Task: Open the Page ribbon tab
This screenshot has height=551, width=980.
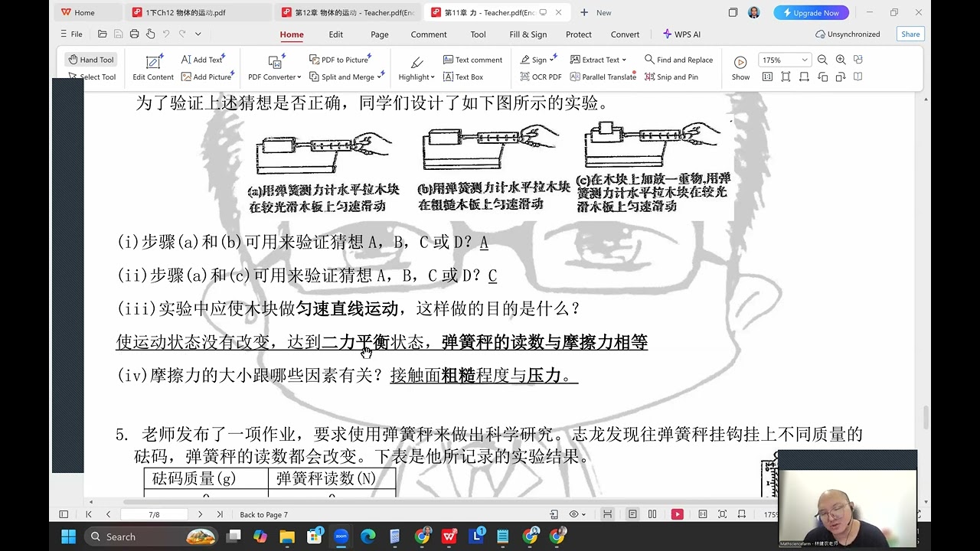Action: (380, 34)
